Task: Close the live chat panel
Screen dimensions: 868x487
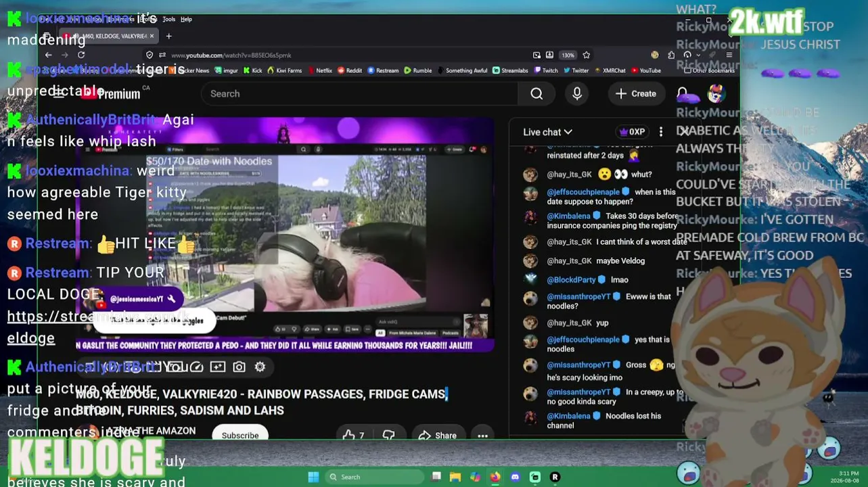Action: [684, 132]
